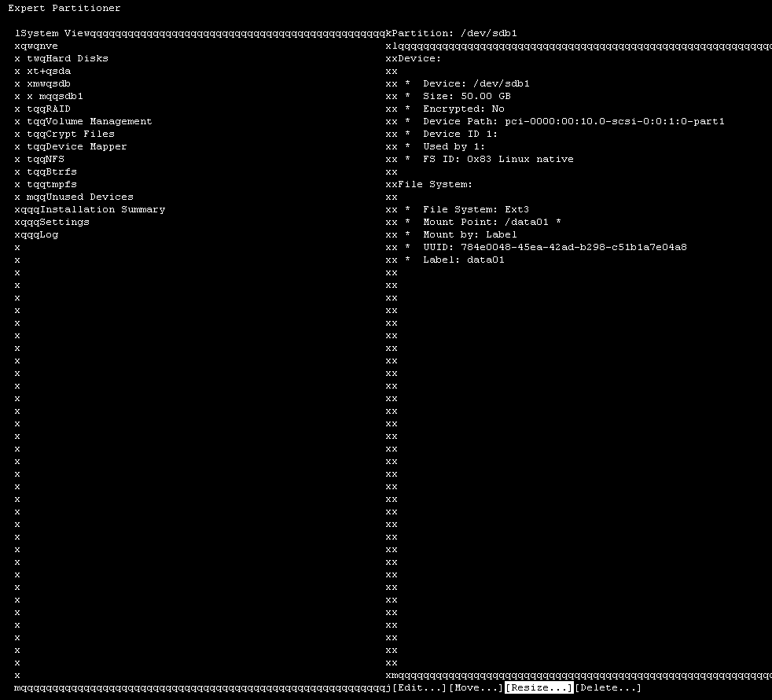
Task: Click the 'Device:' section heading
Action: click(420, 58)
